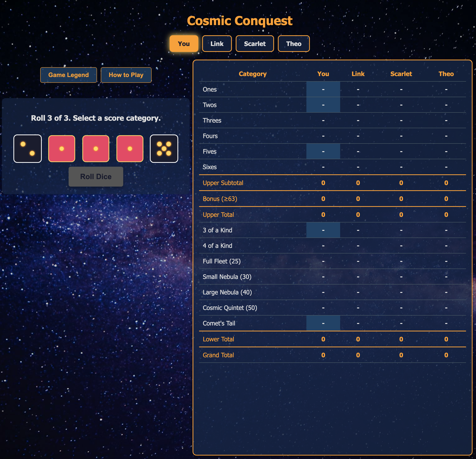Select the You player tab

click(184, 44)
